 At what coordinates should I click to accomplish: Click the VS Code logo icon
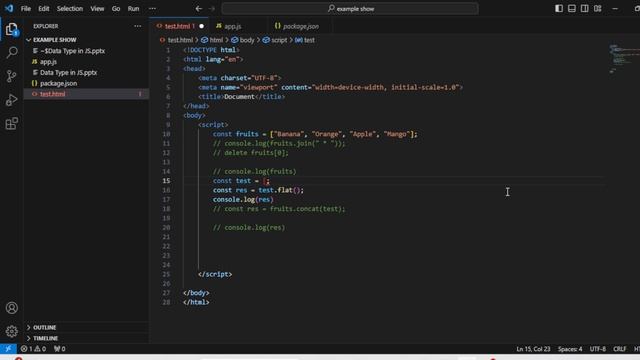[x=9, y=8]
